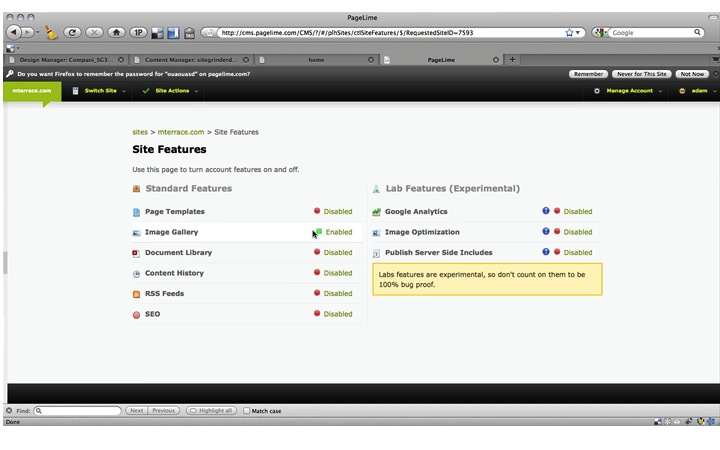
Task: Click the search magnifier in Google box
Action: [697, 32]
